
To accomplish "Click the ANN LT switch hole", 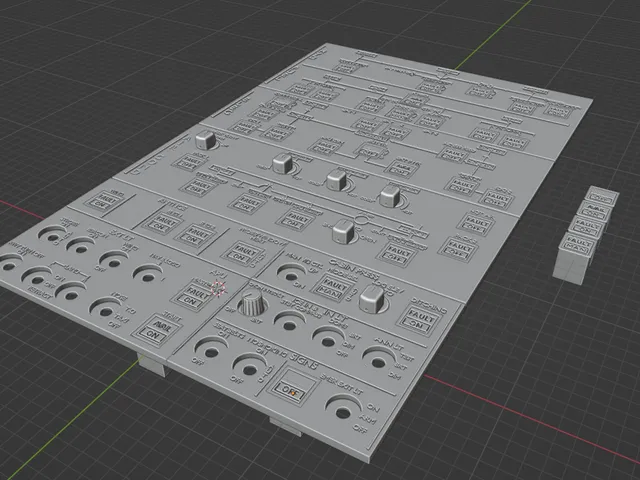I will pos(378,362).
